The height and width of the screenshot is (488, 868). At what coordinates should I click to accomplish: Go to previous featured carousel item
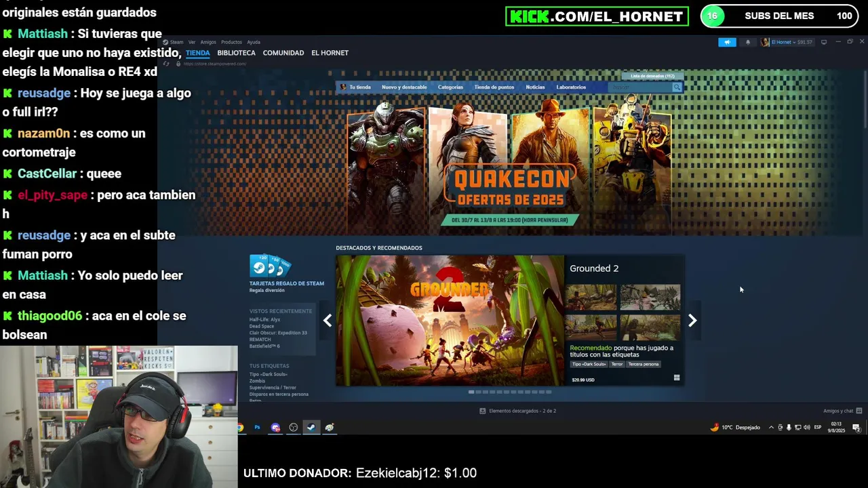[x=328, y=321]
